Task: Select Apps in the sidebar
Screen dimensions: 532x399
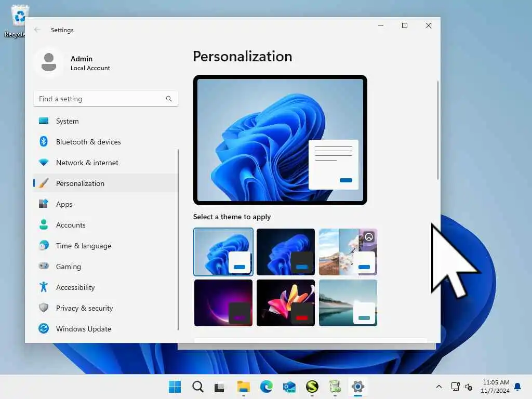Action: coord(105,204)
